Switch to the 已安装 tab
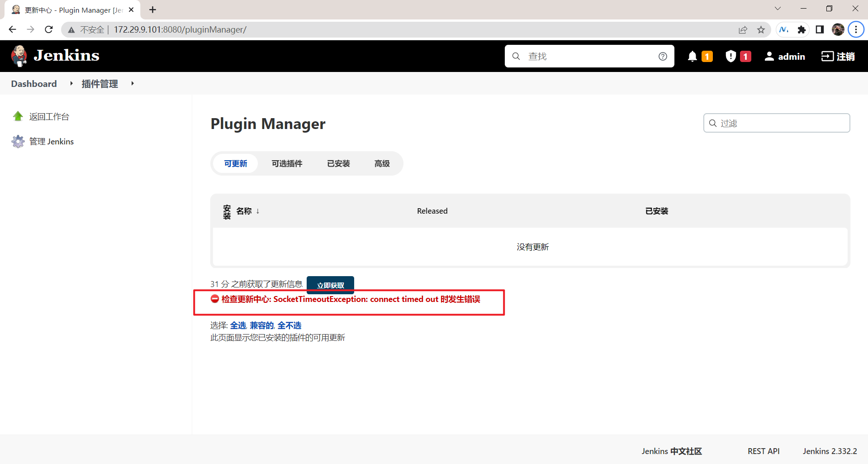 [x=338, y=163]
